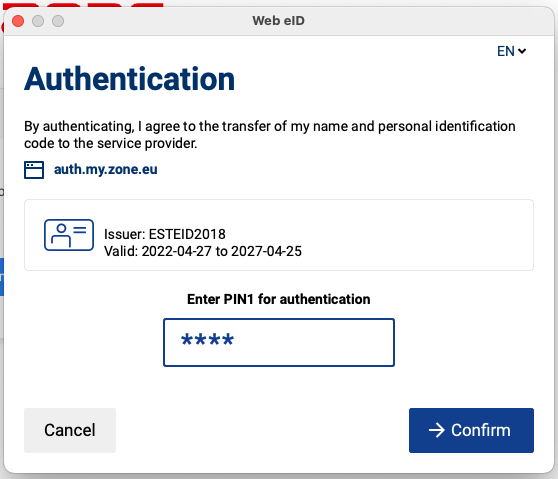Click the browser window icon beside auth.my.zone.eu

(34, 170)
